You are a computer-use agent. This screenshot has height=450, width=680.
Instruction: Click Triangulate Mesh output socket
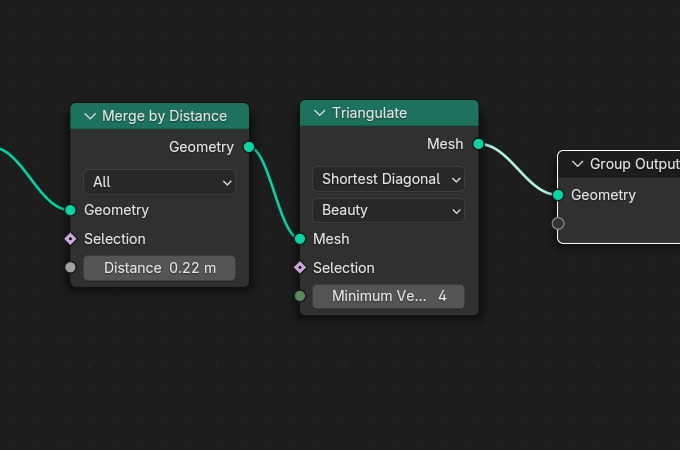[x=478, y=144]
